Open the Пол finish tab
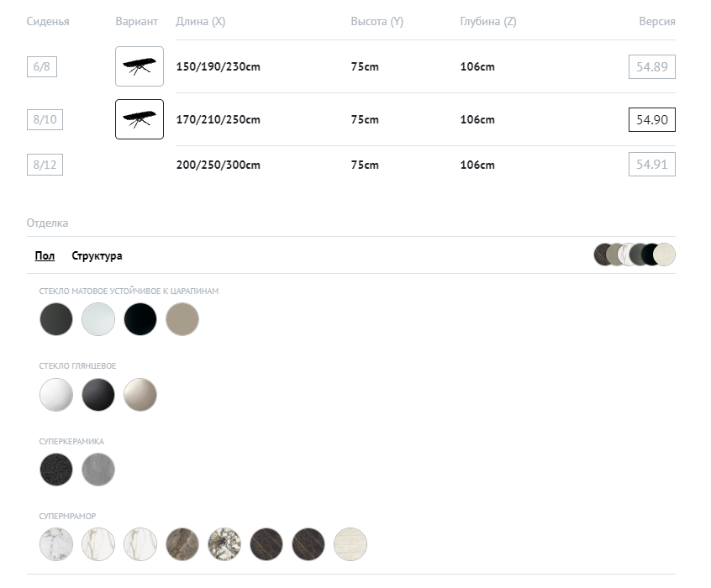 click(x=45, y=256)
